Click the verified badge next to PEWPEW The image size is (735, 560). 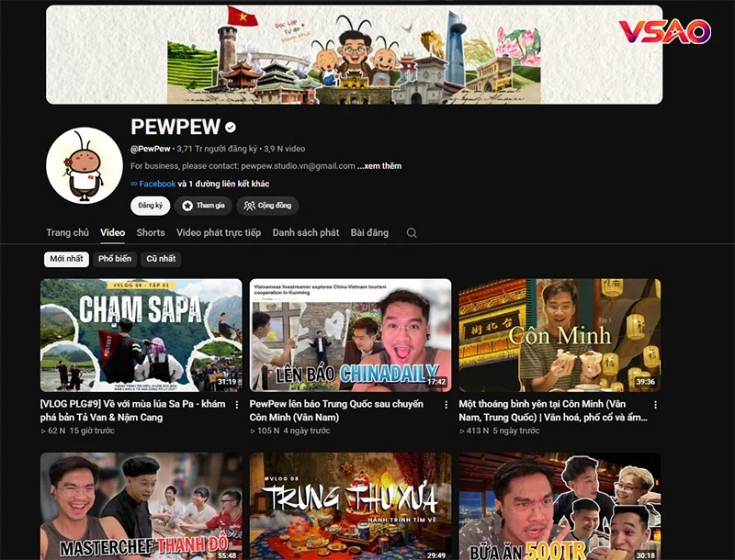pos(231,127)
